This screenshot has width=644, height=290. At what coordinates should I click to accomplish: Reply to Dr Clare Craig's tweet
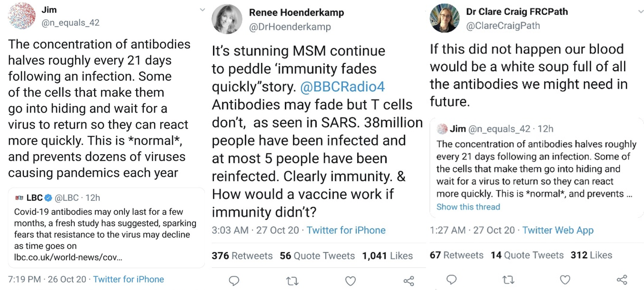(452, 280)
